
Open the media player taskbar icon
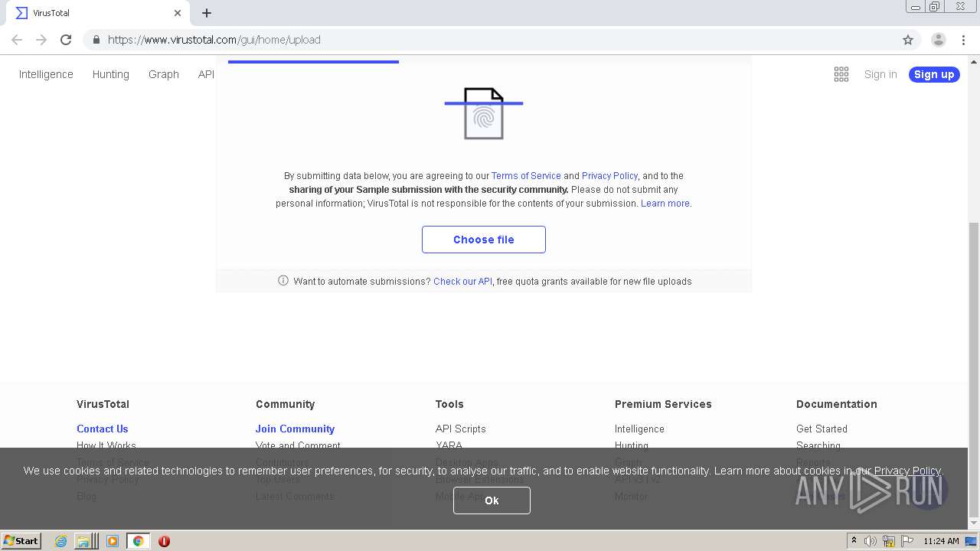click(113, 541)
